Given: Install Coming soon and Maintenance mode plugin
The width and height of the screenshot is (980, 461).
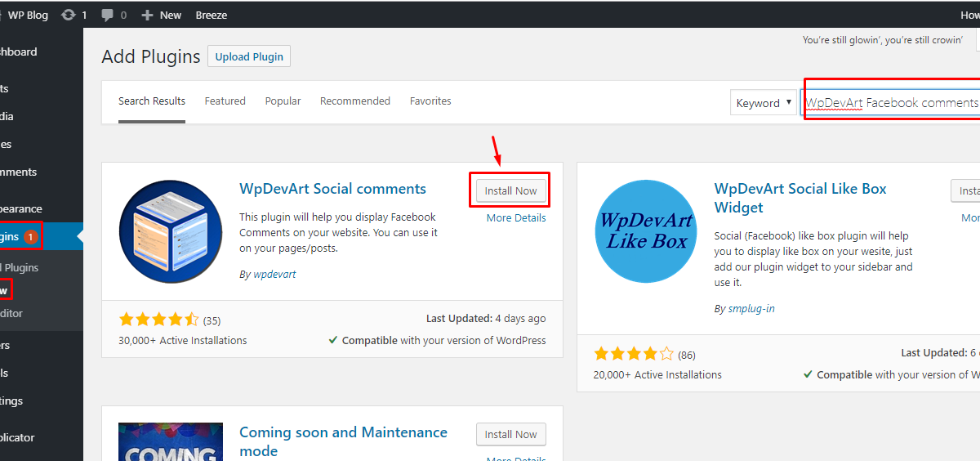Looking at the screenshot, I should (510, 434).
